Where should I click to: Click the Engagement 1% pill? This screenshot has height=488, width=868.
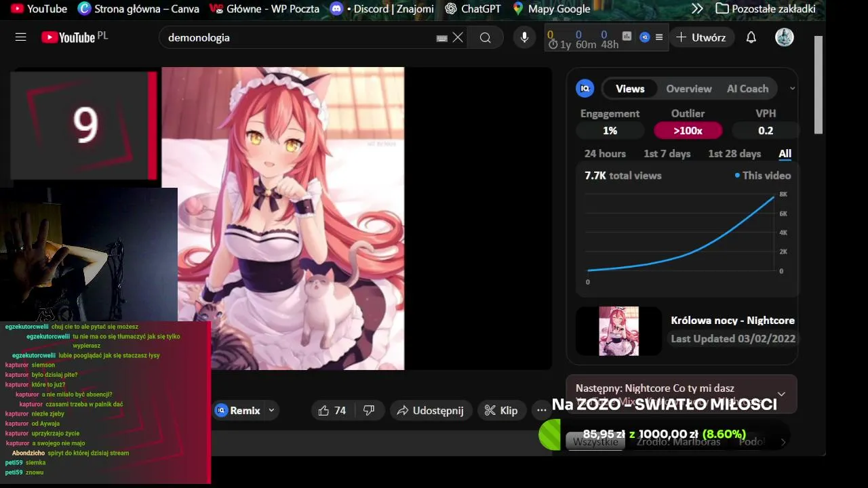[610, 130]
